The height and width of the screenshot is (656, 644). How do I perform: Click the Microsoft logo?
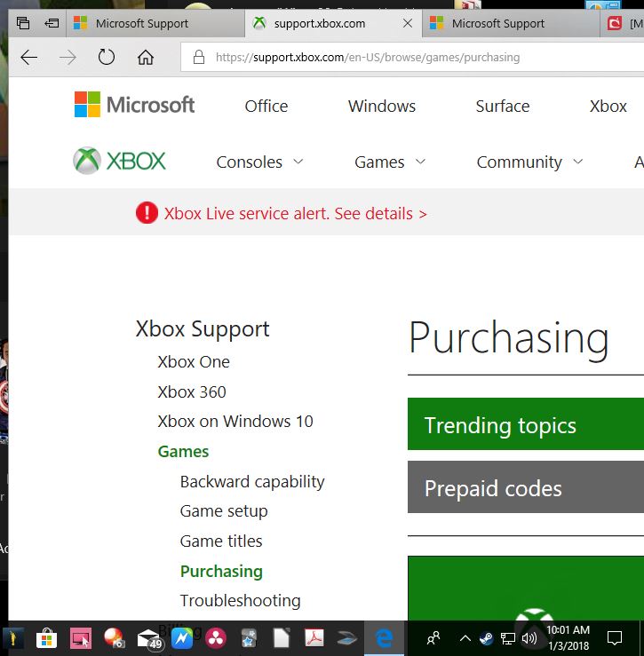pos(134,105)
